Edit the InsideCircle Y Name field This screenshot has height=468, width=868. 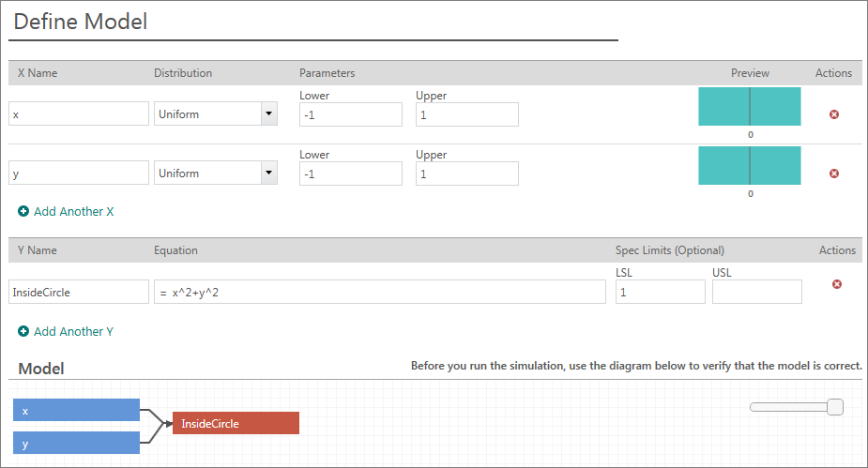pyautogui.click(x=79, y=293)
